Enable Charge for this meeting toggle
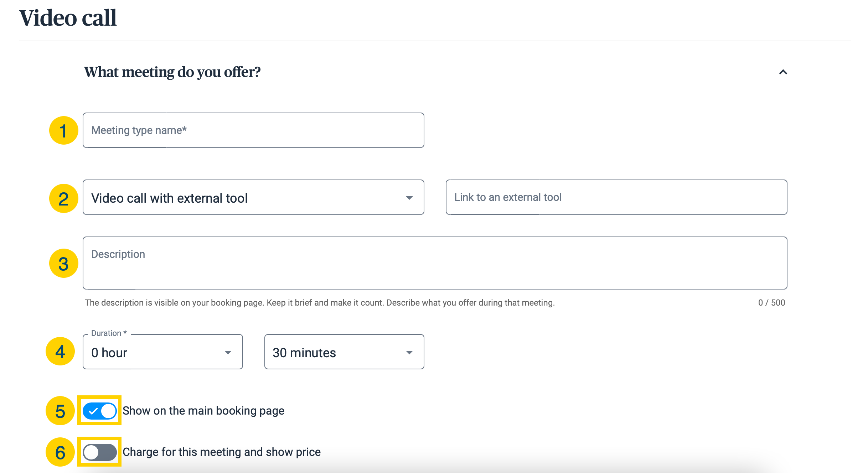This screenshot has width=868, height=473. coord(99,452)
